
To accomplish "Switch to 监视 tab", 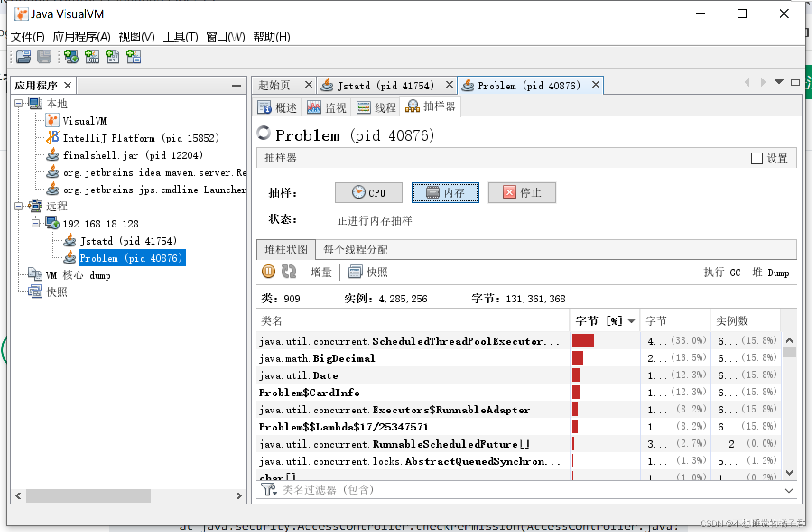I will pyautogui.click(x=327, y=107).
